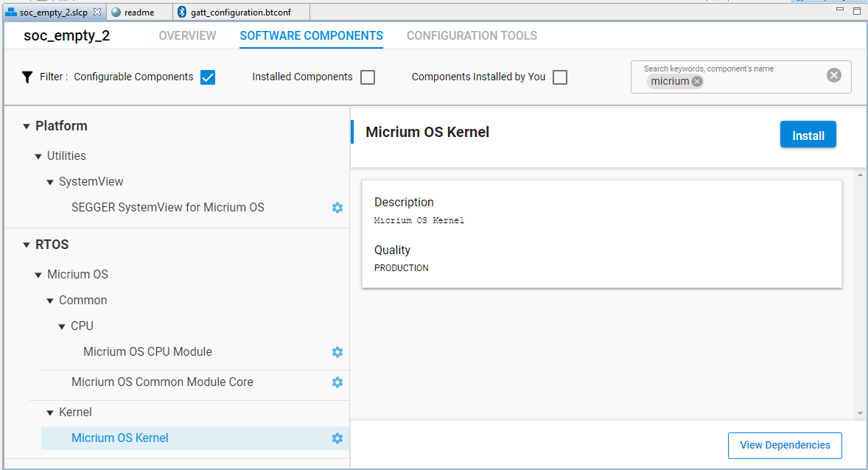Click inside the search keywords input field
This screenshot has width=868, height=470.
759,81
